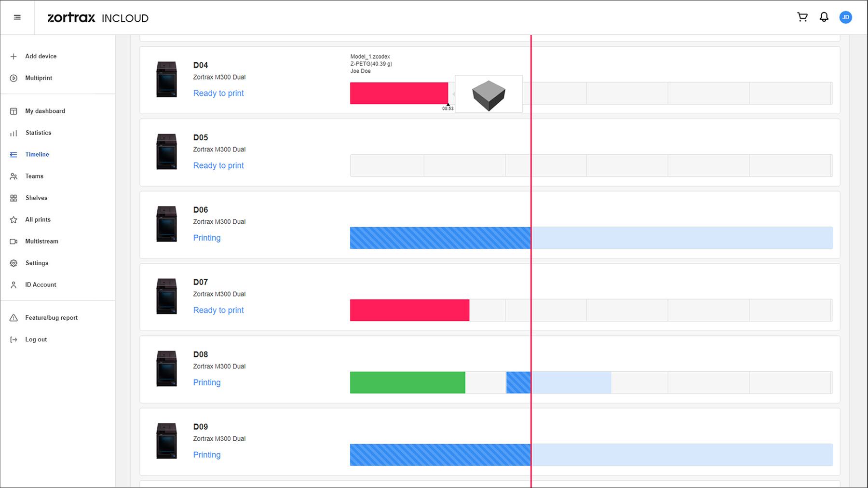This screenshot has height=488, width=868.
Task: Click the Settings gear icon
Action: click(14, 263)
